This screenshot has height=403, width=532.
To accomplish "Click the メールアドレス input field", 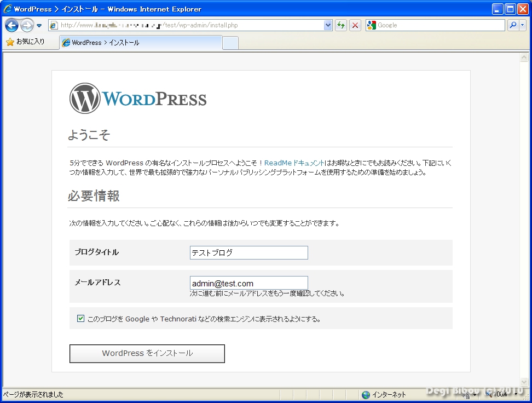I will (248, 283).
